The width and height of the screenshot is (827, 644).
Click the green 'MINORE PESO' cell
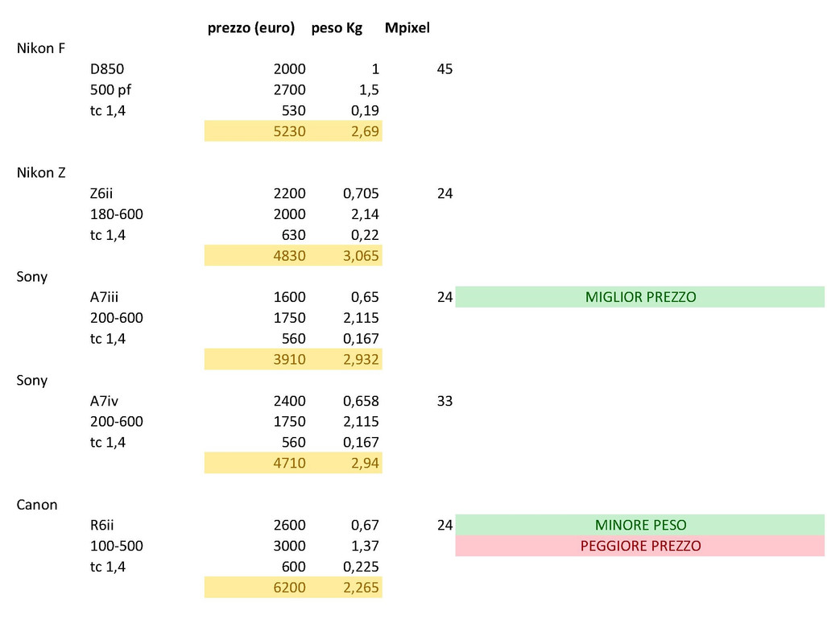click(x=640, y=525)
